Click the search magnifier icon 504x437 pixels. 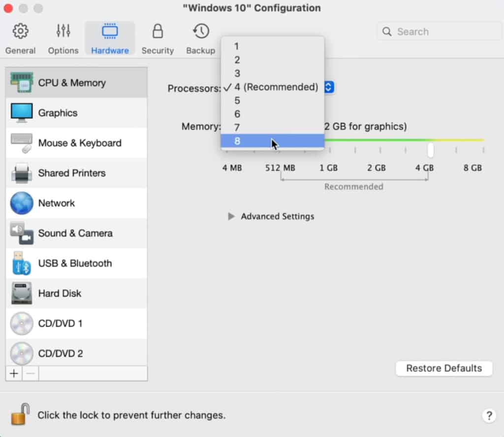pyautogui.click(x=387, y=32)
